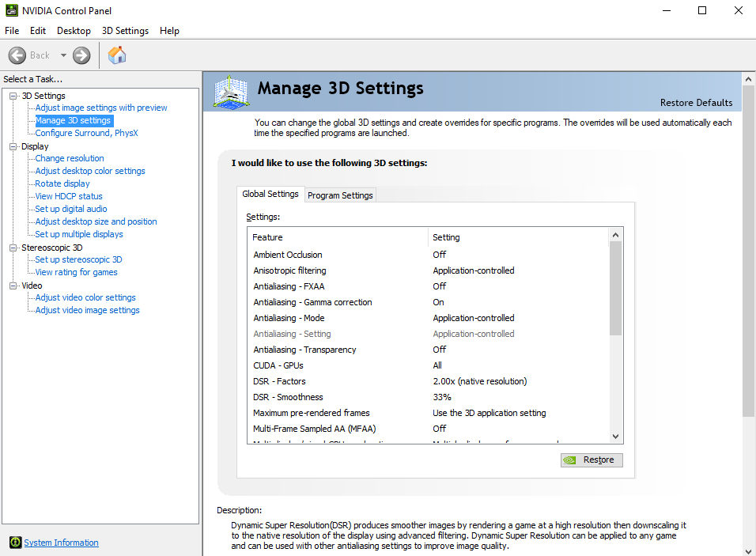756x556 pixels.
Task: Click the Manage 3D Settings header icon
Action: click(x=232, y=92)
